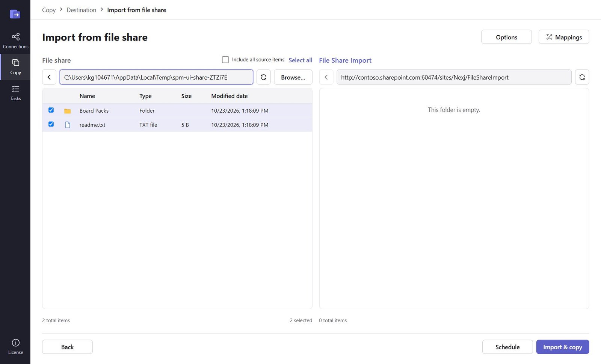Open the License info page
Viewport: 601px width, 364px height.
(15, 347)
